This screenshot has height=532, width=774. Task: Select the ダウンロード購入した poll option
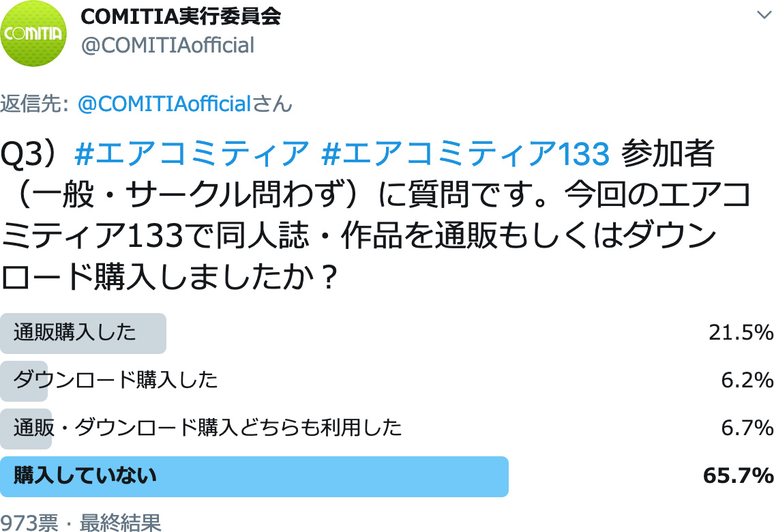point(116,379)
